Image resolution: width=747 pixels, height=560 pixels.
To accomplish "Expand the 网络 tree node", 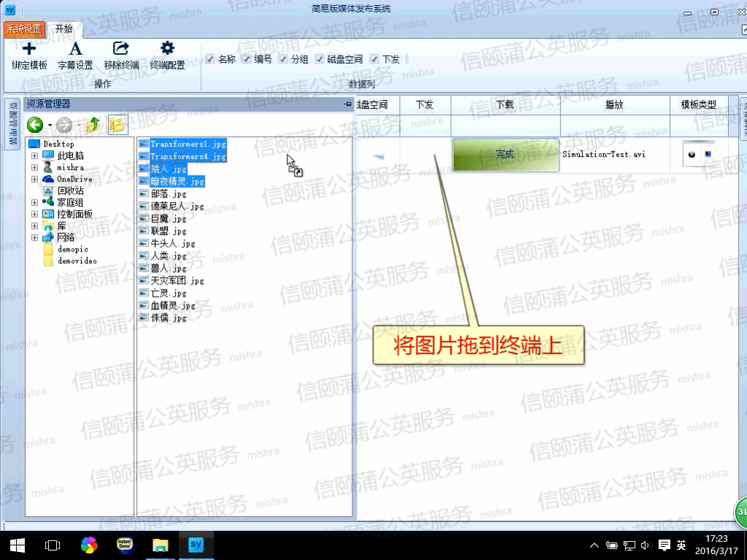I will tap(34, 238).
